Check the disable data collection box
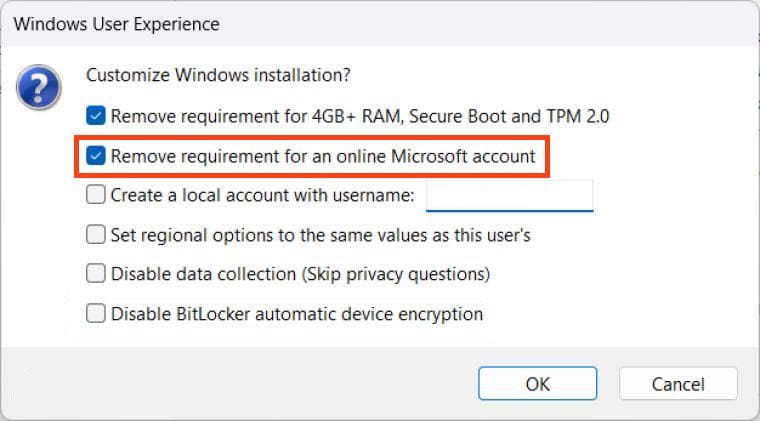The width and height of the screenshot is (760, 421). tap(96, 273)
